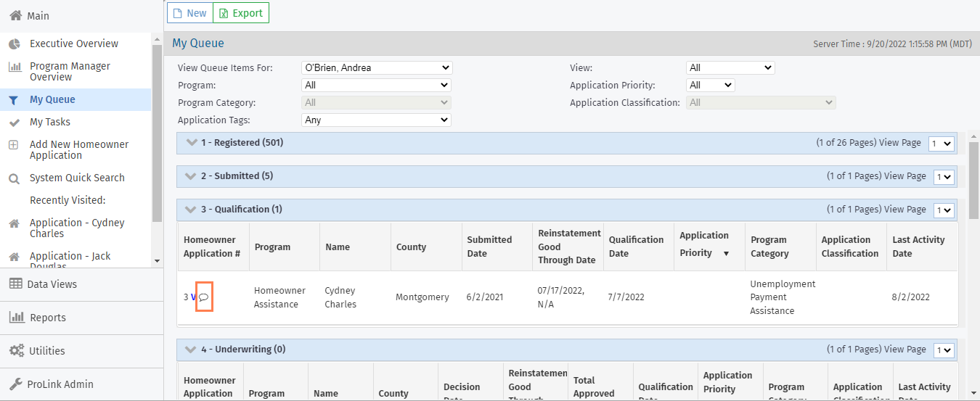The height and width of the screenshot is (401, 980).
Task: Open the Application Priority filter dropdown
Action: [710, 86]
